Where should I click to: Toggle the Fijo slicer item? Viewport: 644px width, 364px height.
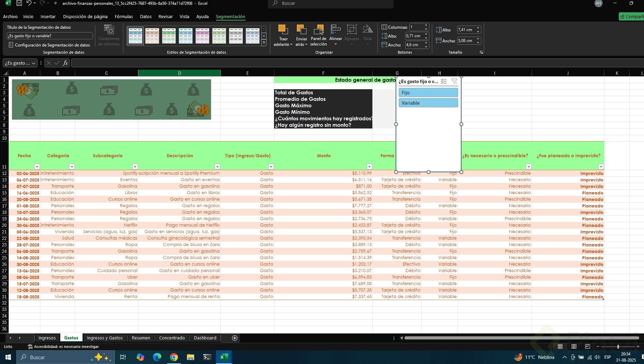428,93
